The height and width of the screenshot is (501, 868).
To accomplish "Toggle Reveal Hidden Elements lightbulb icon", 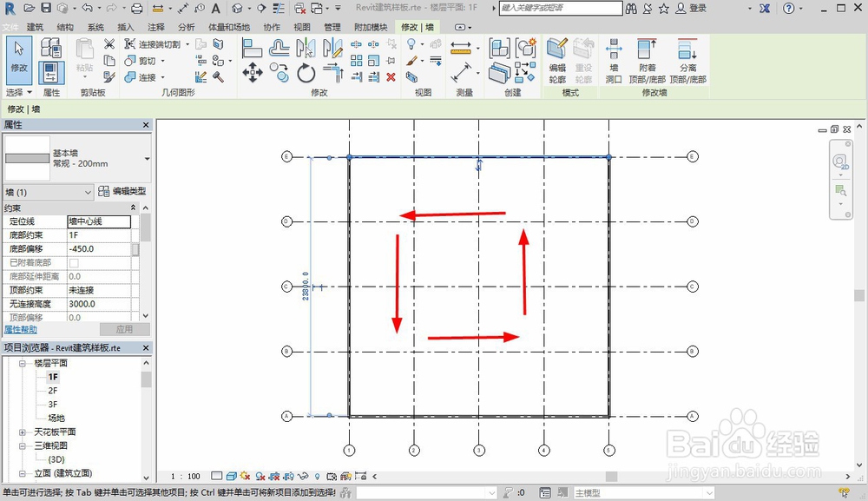I will coord(317,476).
